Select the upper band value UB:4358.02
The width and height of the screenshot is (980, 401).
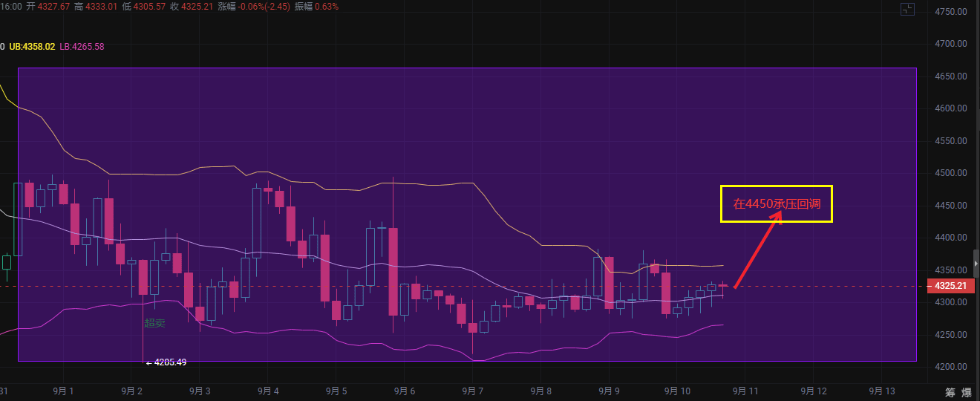point(32,46)
